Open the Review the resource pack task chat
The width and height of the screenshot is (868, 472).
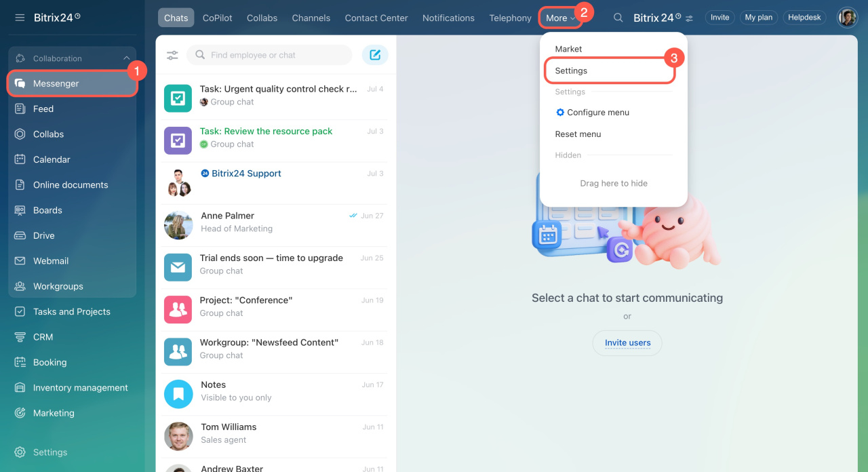(x=276, y=141)
